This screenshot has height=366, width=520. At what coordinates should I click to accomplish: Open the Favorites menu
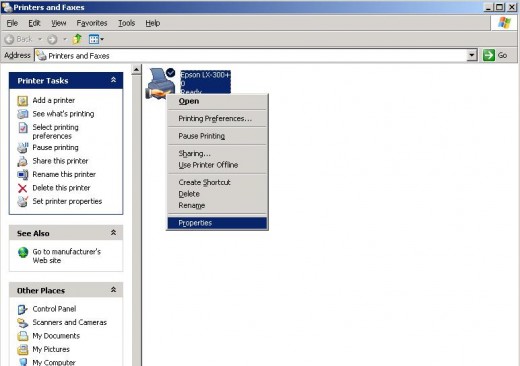pyautogui.click(x=92, y=23)
